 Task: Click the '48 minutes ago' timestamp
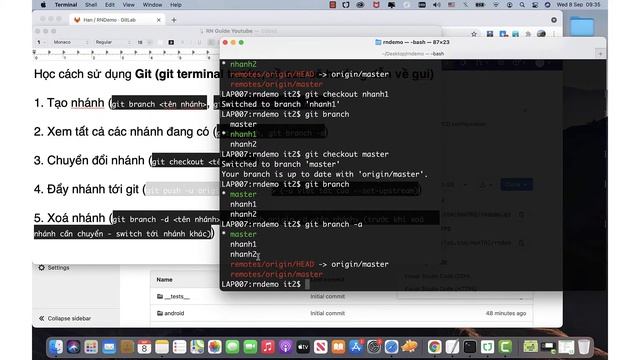(x=506, y=313)
